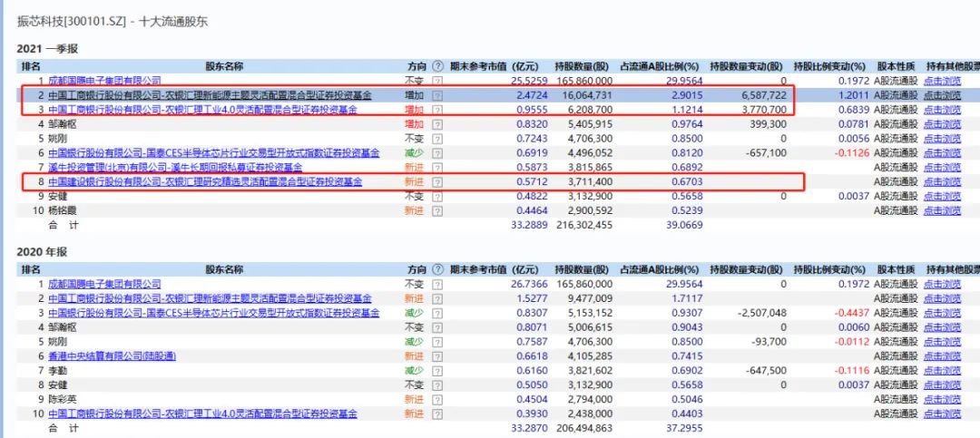Click the question-mark icon in 陈彩英 row
980x438 pixels.
tap(437, 400)
